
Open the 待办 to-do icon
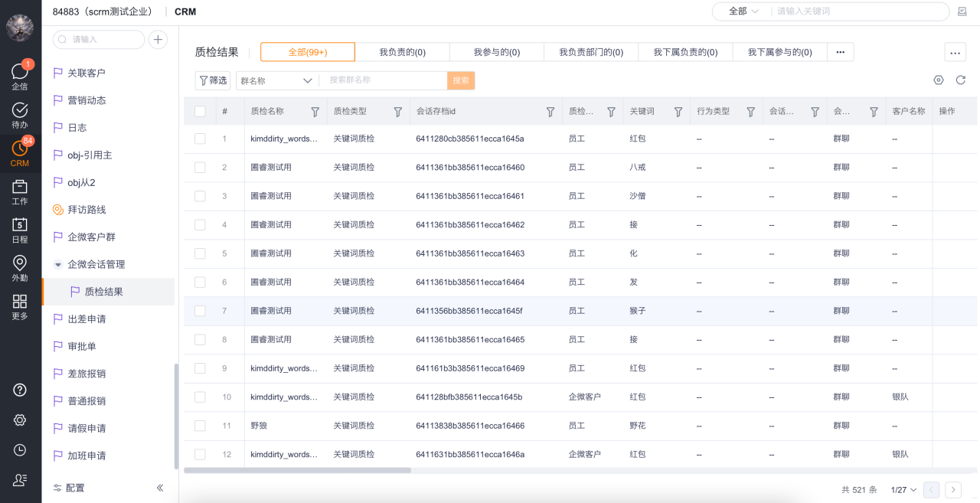tap(20, 114)
